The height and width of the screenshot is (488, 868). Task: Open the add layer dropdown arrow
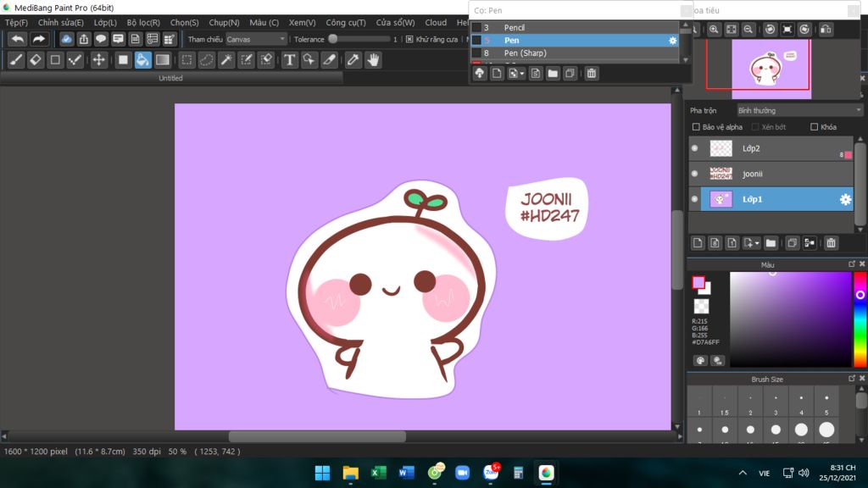click(x=757, y=243)
